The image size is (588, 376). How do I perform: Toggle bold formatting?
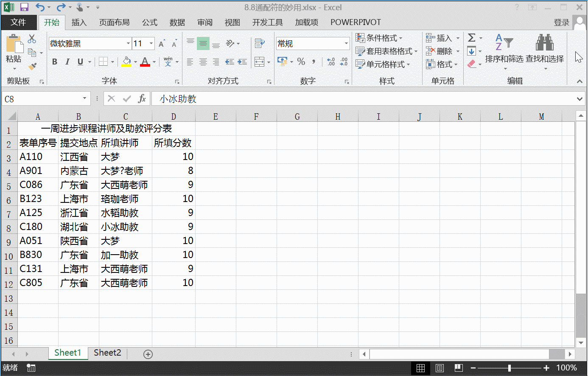54,62
